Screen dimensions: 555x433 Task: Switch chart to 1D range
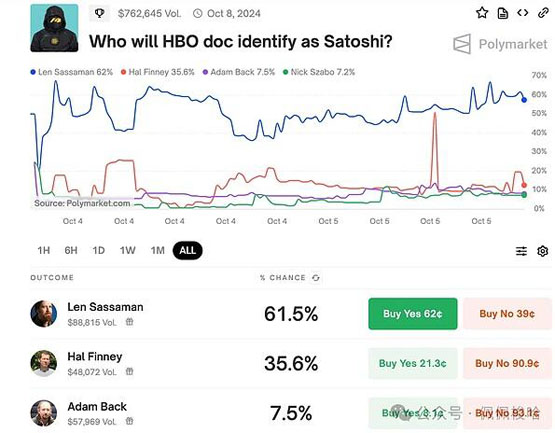tap(98, 251)
